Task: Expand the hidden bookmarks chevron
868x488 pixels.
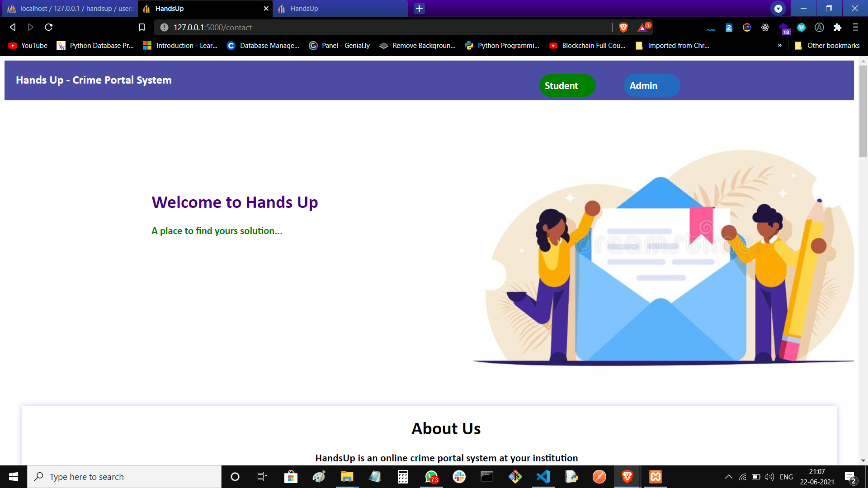Action: click(x=780, y=46)
